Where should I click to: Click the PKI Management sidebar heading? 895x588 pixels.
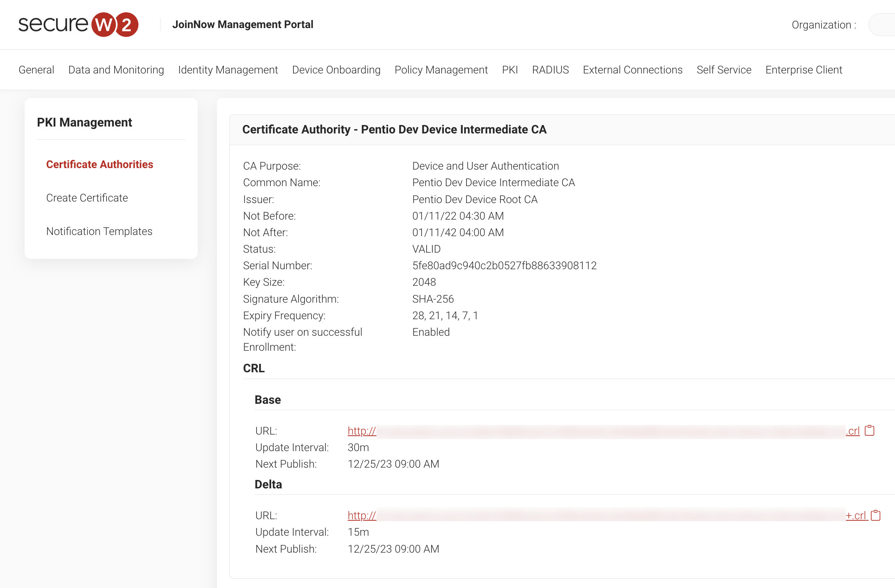click(x=84, y=122)
